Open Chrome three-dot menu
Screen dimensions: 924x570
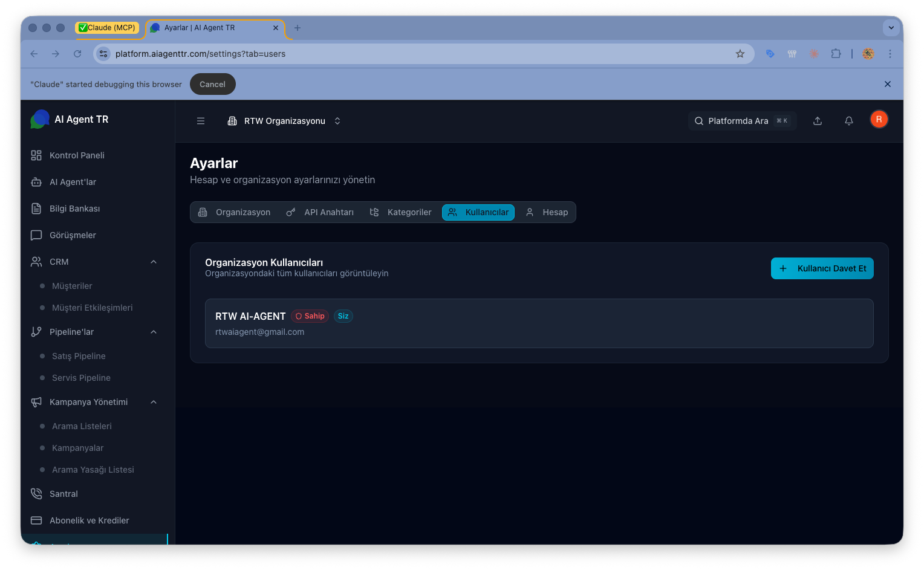[x=890, y=54]
